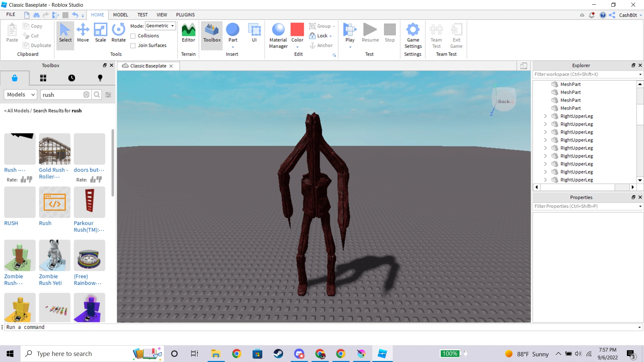
Task: Switch to the MODEL ribbon tab
Action: (x=120, y=15)
